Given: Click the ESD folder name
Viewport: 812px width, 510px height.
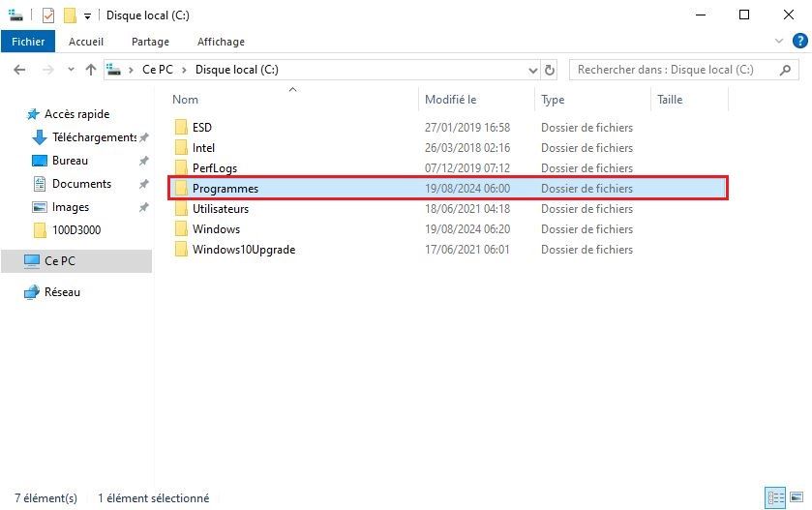Looking at the screenshot, I should [x=202, y=128].
